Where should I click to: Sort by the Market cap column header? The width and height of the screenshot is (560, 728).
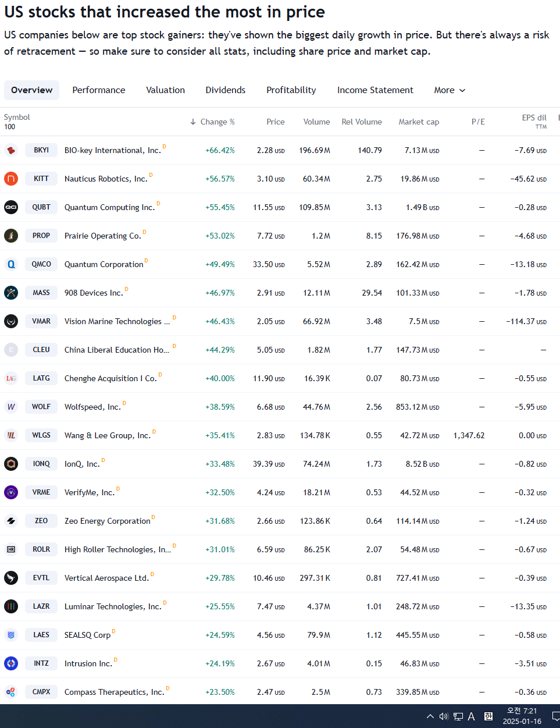[x=419, y=122]
